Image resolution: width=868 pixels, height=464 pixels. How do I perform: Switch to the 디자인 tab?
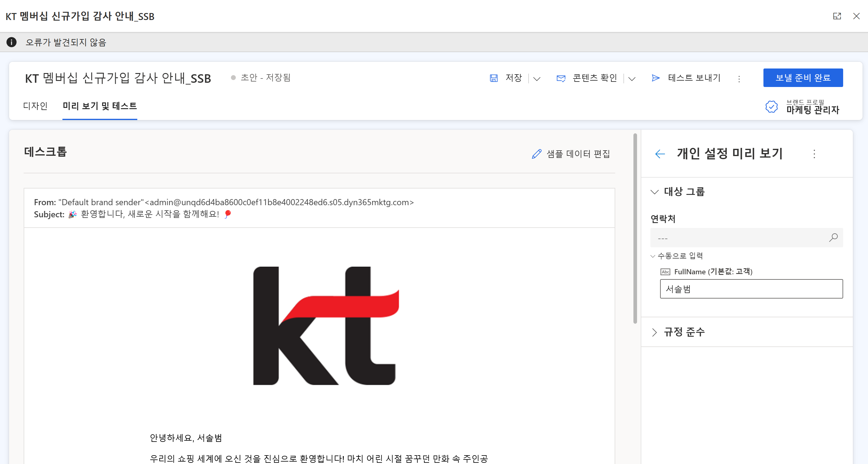pos(35,106)
